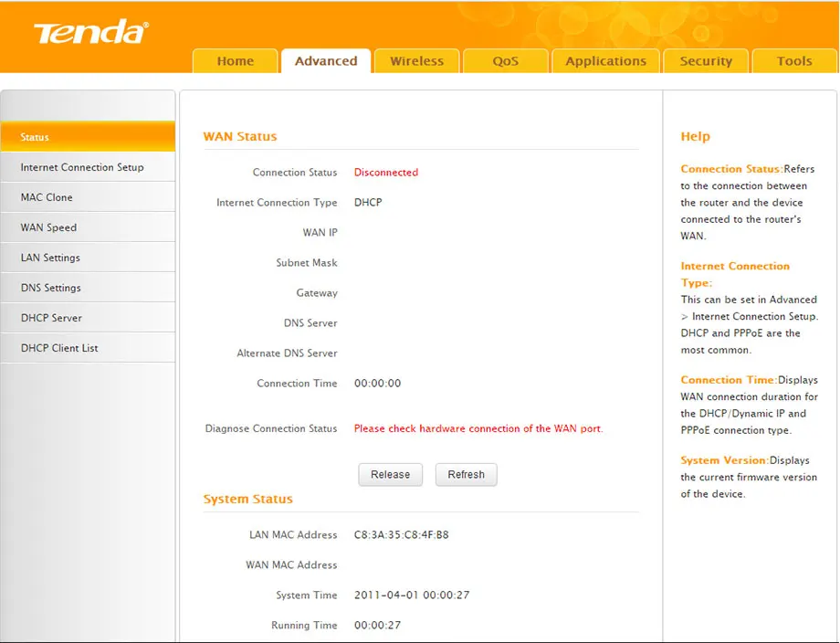Click the System Status heading

(248, 499)
